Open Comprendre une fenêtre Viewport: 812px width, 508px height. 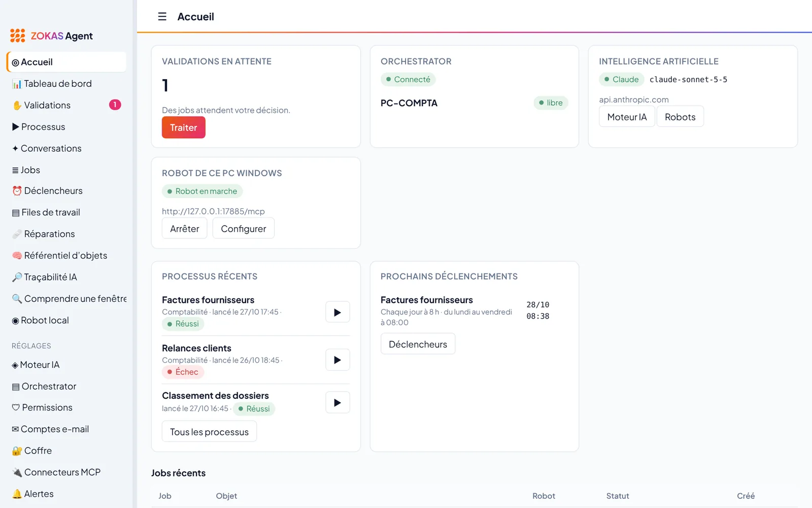point(66,299)
